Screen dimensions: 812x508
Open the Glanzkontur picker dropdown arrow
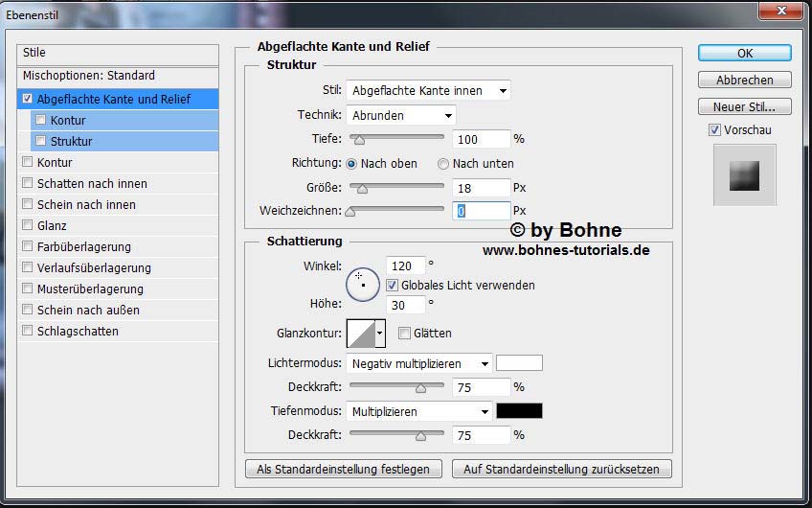(380, 333)
